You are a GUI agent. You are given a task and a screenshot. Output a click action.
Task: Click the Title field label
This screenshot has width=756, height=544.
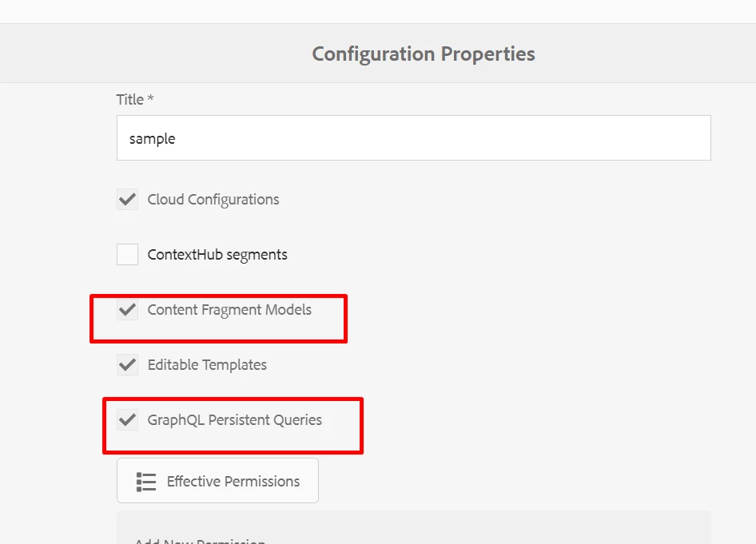[130, 100]
